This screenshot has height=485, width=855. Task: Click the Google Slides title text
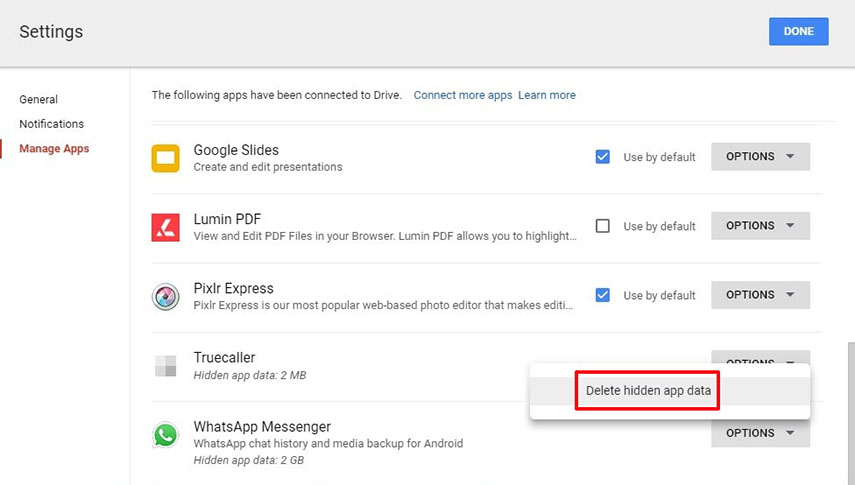236,150
